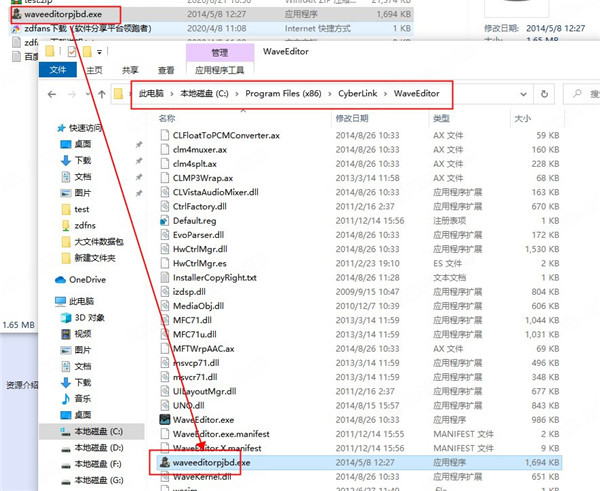Select OneDrive in the navigation pane

click(x=87, y=280)
